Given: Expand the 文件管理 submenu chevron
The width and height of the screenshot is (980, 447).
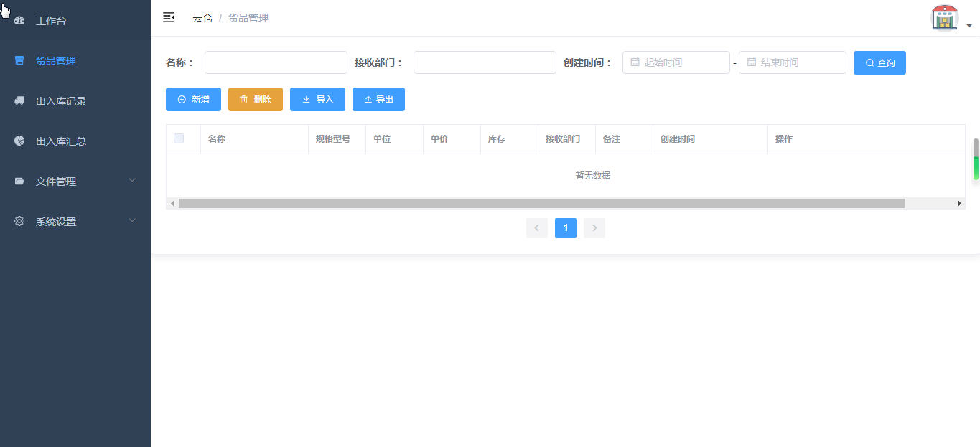Looking at the screenshot, I should coord(132,180).
